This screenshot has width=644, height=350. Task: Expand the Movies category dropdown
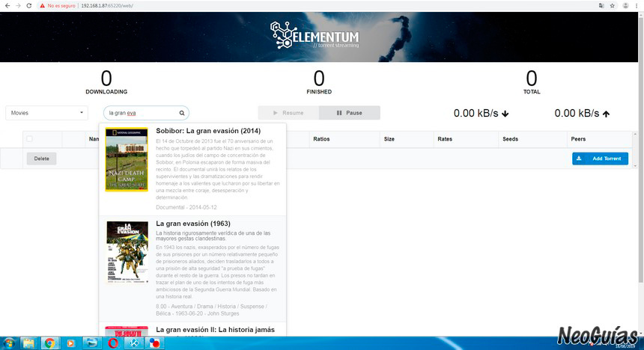47,113
